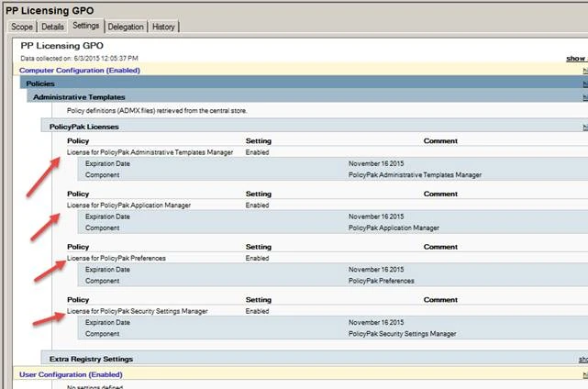
Task: Switch to the Scope tab
Action: click(x=21, y=27)
